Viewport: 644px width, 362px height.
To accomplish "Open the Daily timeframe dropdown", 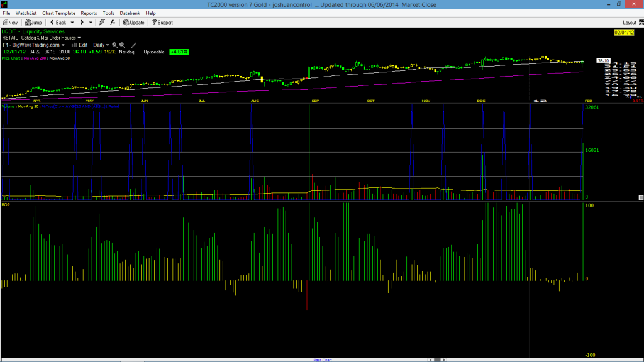I will tap(101, 45).
